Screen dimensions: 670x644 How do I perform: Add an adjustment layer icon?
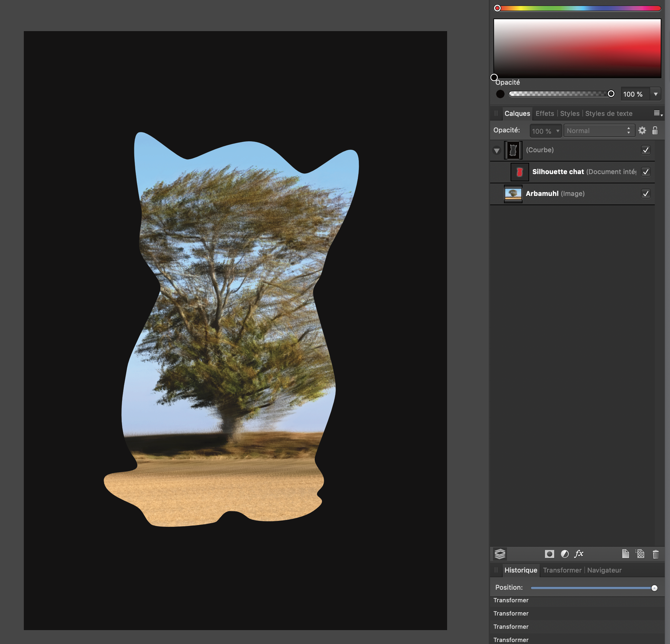(x=565, y=554)
